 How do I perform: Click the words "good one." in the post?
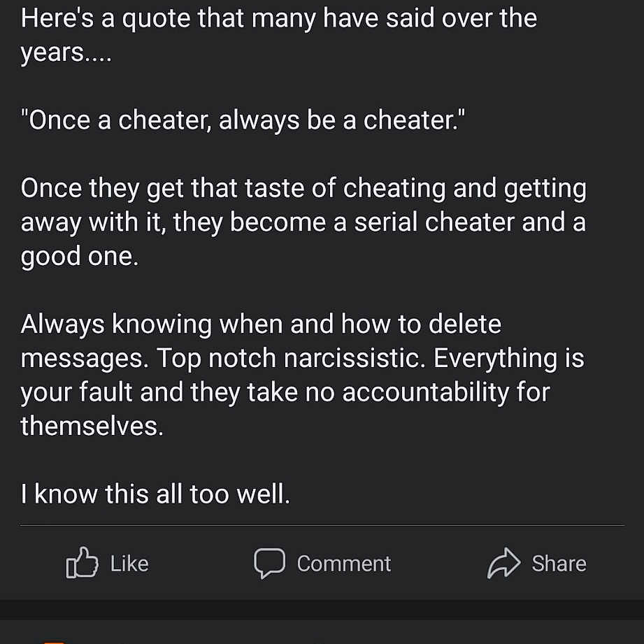(x=80, y=256)
